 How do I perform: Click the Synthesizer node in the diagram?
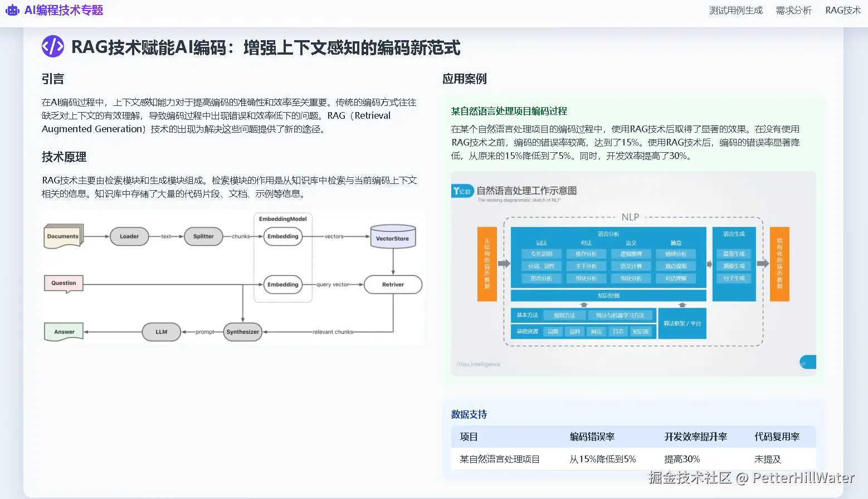pyautogui.click(x=242, y=332)
